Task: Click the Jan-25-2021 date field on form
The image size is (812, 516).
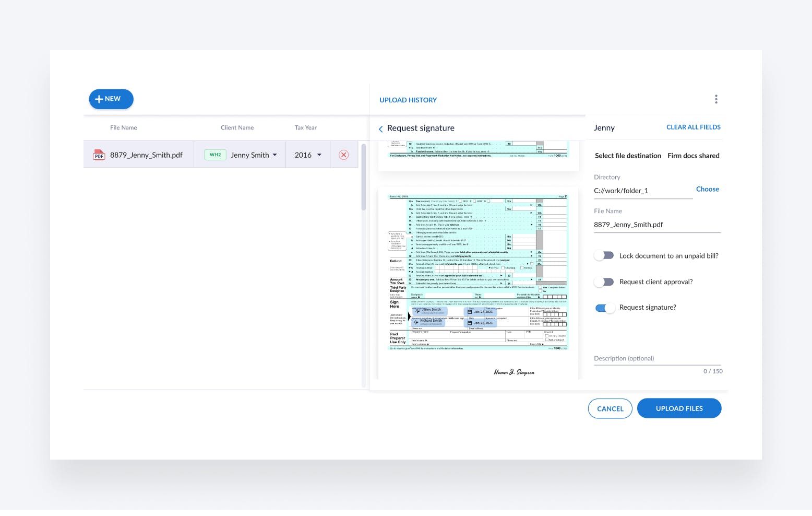Action: pyautogui.click(x=480, y=323)
